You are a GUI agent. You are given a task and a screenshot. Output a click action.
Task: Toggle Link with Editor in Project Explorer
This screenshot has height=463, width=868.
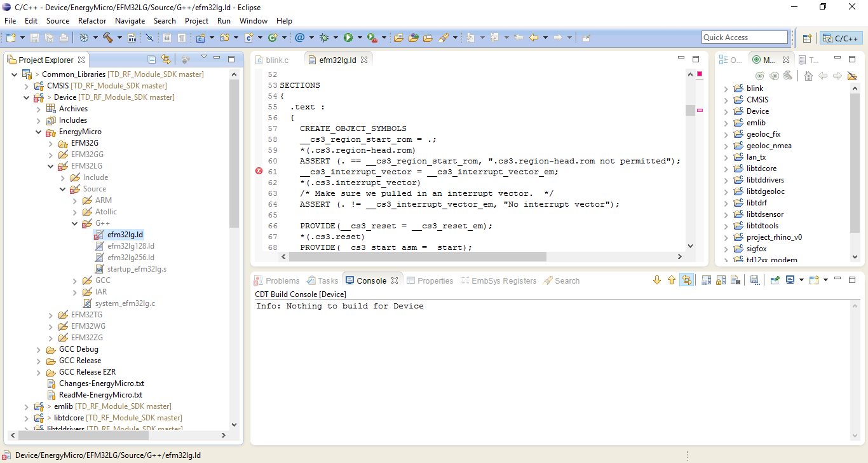(x=166, y=60)
